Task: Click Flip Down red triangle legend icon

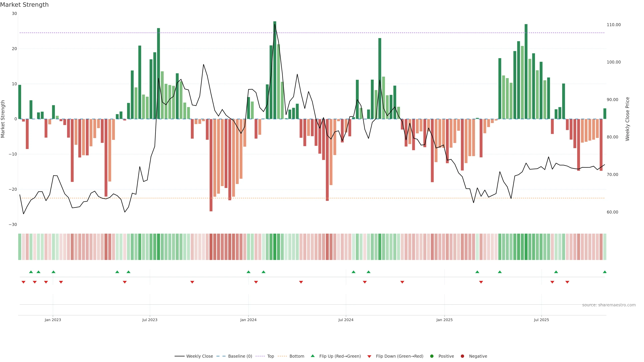Action: click(x=369, y=356)
